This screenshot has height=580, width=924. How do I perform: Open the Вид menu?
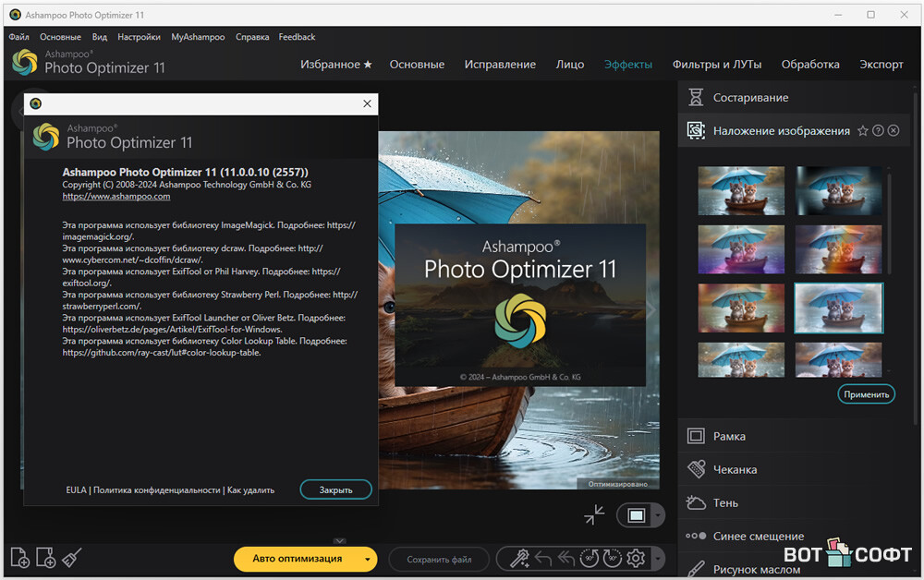[x=100, y=37]
